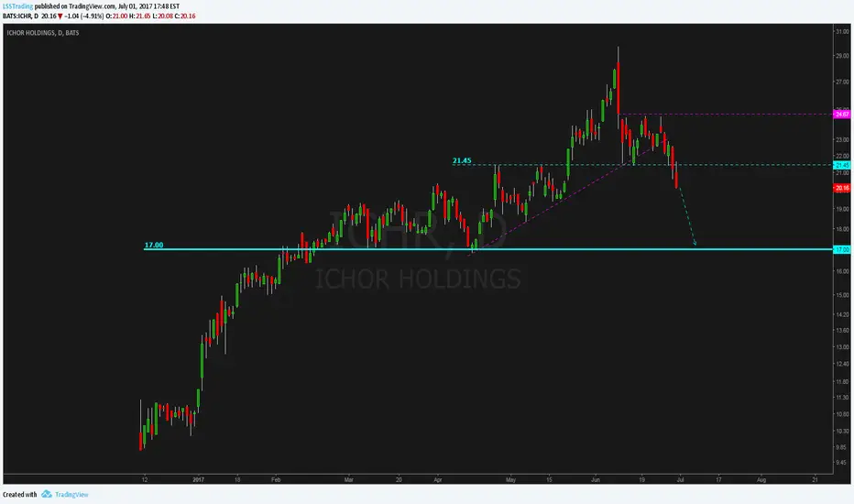Click the Aug label on time axis
The image size is (854, 504).
pos(761,480)
